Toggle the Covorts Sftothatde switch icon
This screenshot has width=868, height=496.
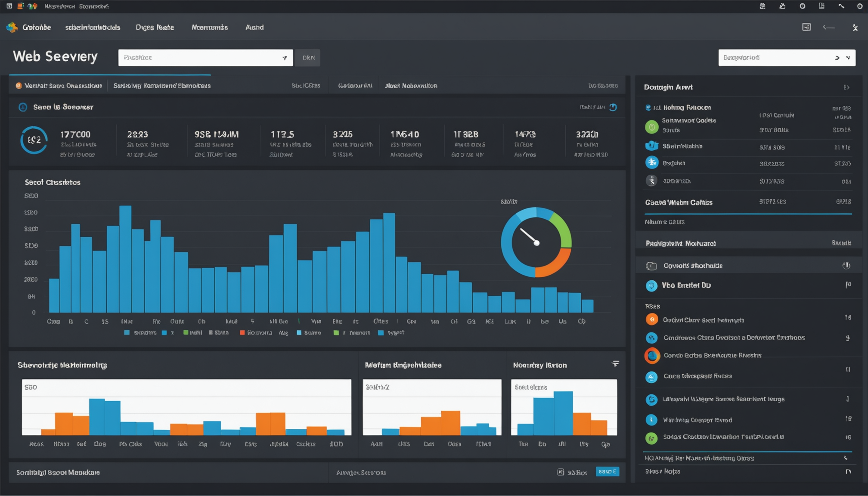point(651,266)
